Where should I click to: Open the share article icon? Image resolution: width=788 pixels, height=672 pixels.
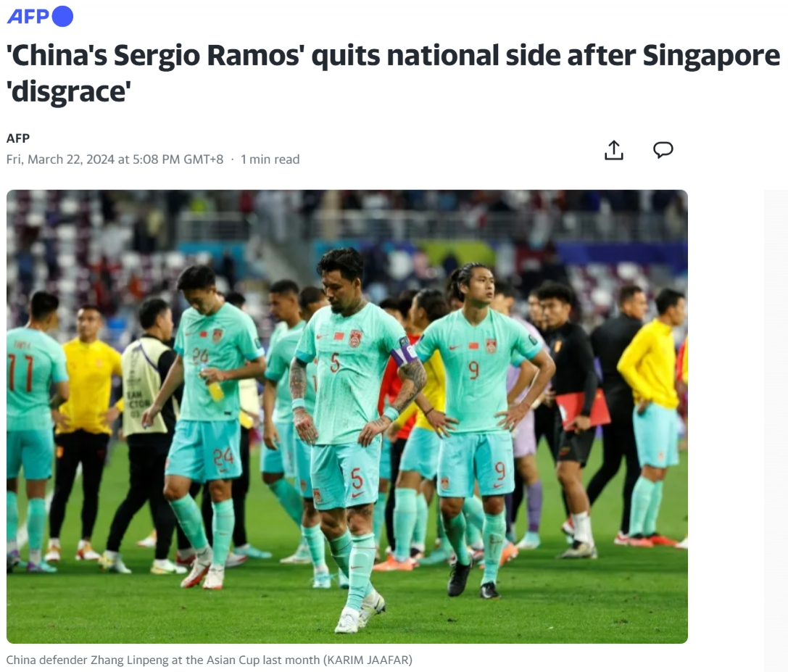(613, 150)
